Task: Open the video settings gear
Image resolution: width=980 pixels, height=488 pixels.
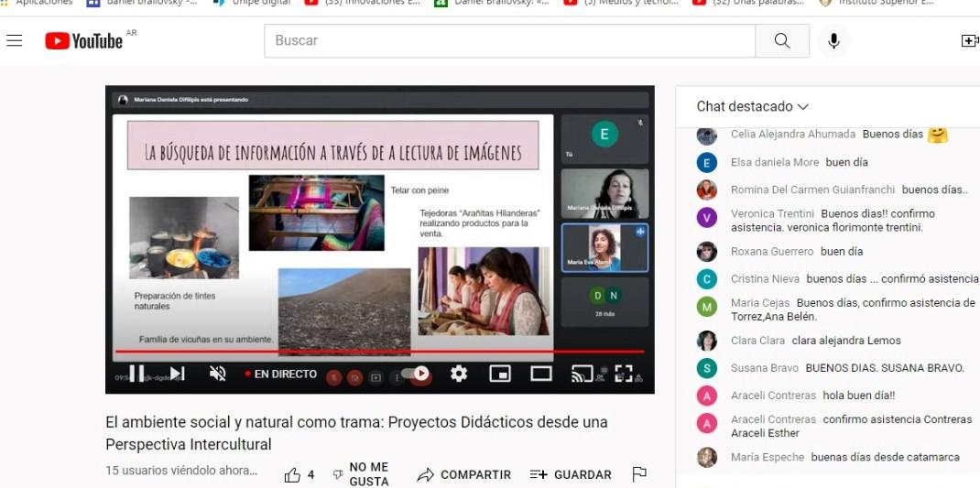Action: [x=459, y=374]
